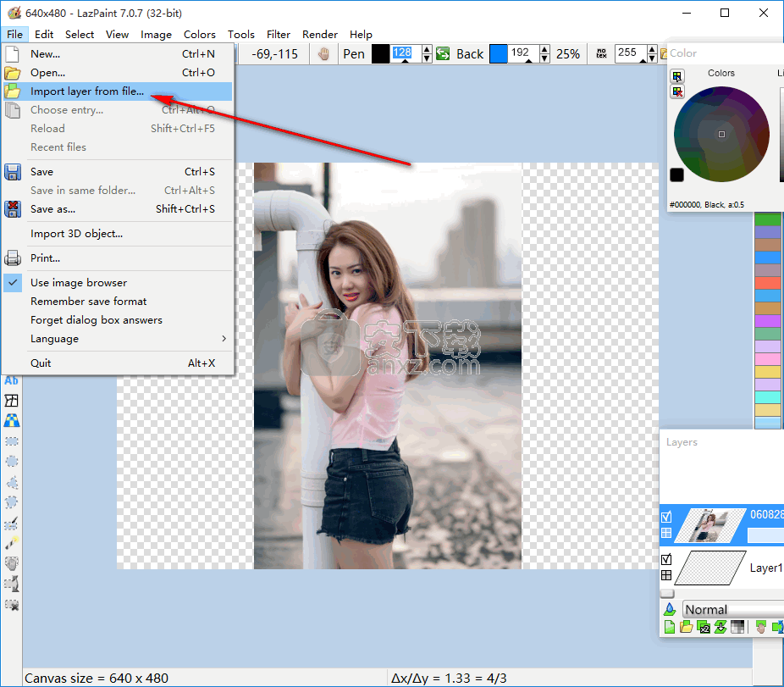Click the hand tool icon in top toolbar
This screenshot has width=784, height=687.
click(324, 53)
